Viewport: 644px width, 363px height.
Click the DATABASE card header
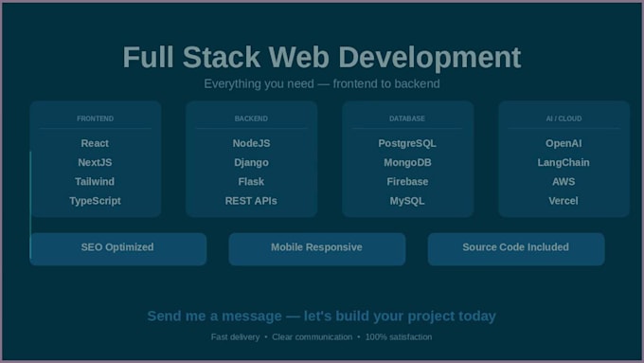pyautogui.click(x=407, y=118)
